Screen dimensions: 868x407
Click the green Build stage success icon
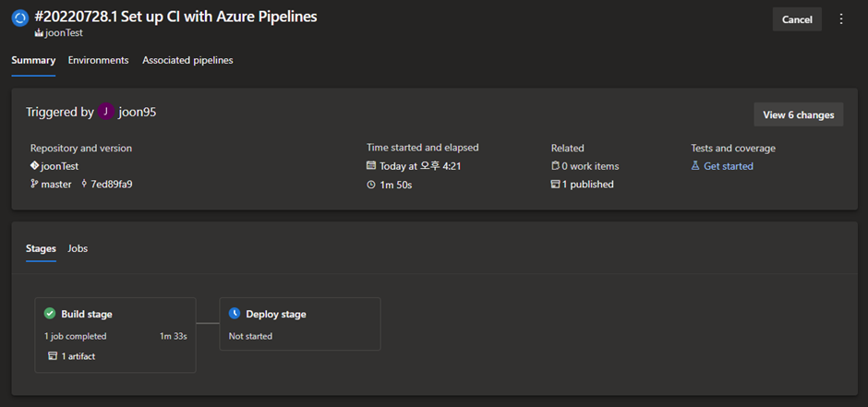[50, 314]
